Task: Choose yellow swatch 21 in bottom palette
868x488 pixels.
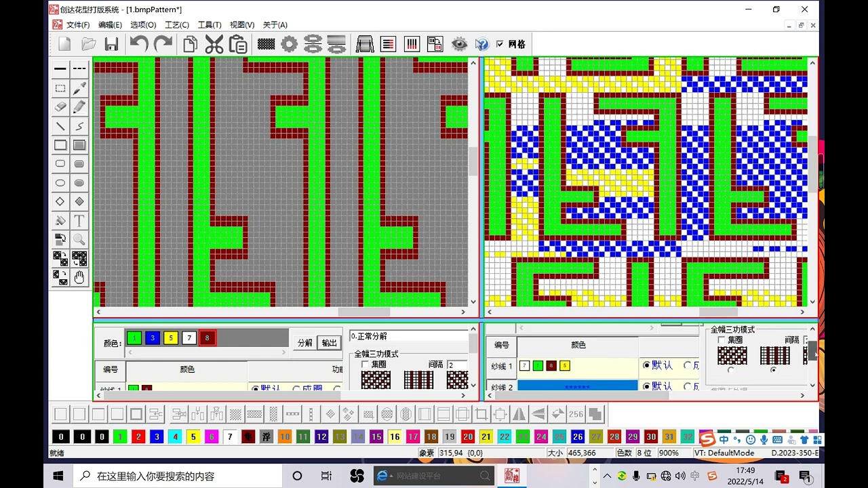Action: click(x=486, y=437)
